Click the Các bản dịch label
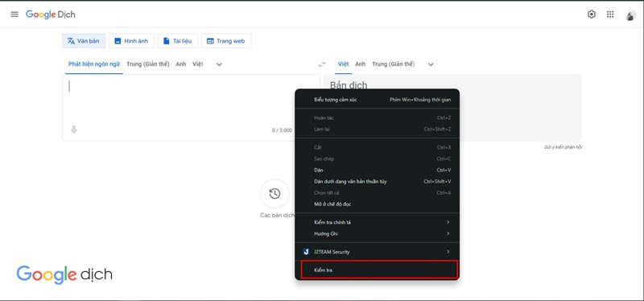This screenshot has width=644, height=301. (x=277, y=215)
